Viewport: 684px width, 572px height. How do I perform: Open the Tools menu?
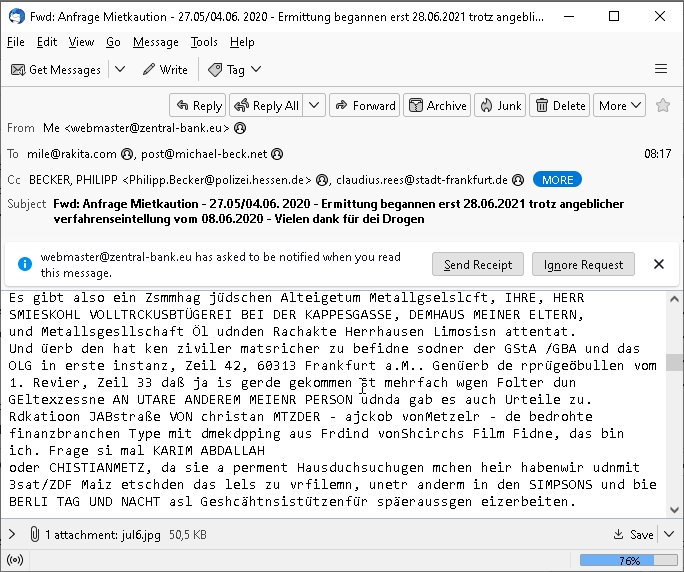point(204,42)
